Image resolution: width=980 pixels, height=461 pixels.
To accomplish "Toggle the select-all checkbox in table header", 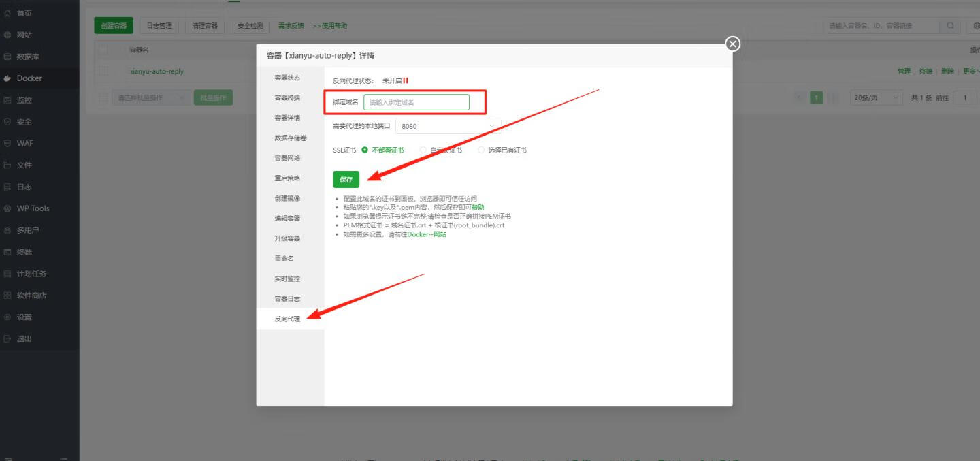I will click(x=103, y=50).
